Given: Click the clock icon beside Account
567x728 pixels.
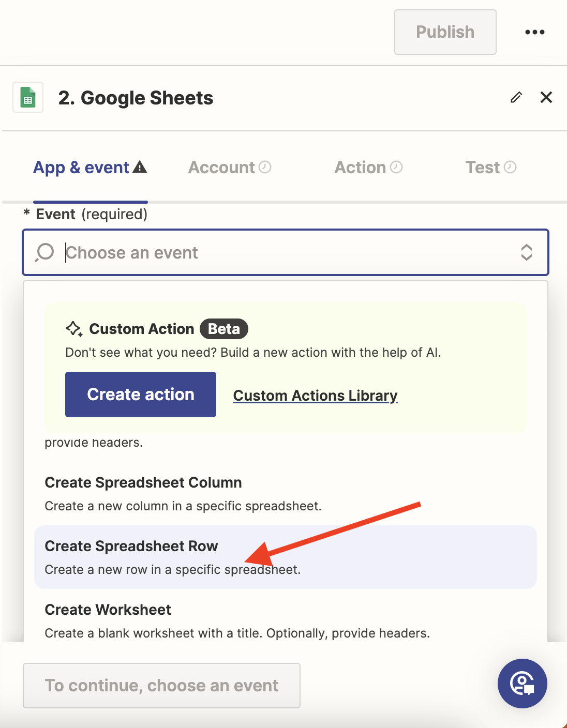Looking at the screenshot, I should 265,167.
